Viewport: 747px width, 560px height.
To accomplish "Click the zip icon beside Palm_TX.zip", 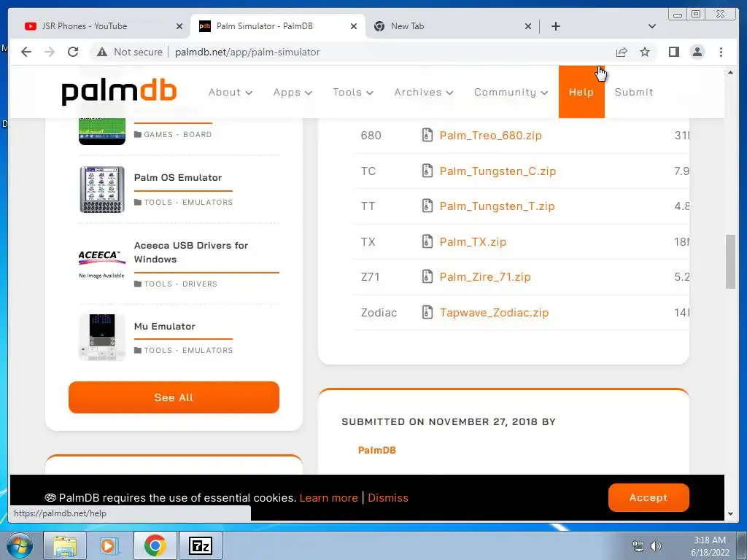I will (427, 241).
